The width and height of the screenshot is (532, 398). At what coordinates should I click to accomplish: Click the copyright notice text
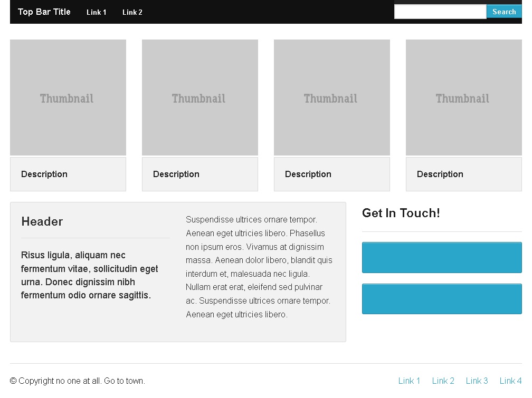pos(79,381)
